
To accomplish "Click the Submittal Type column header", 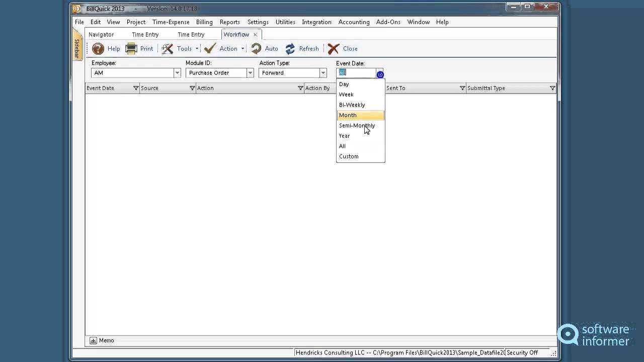I will (x=511, y=88).
